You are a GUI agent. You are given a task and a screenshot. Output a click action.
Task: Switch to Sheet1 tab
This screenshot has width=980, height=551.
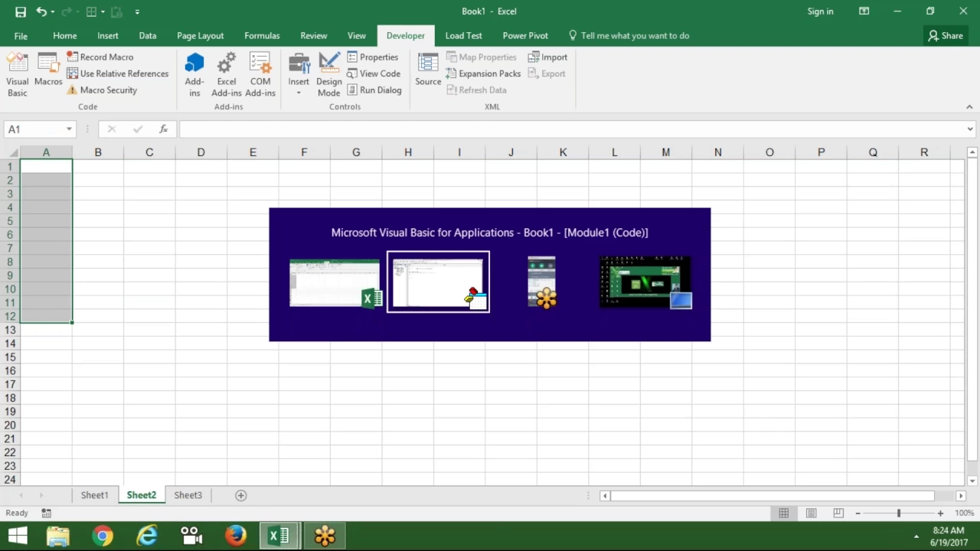[x=95, y=495]
